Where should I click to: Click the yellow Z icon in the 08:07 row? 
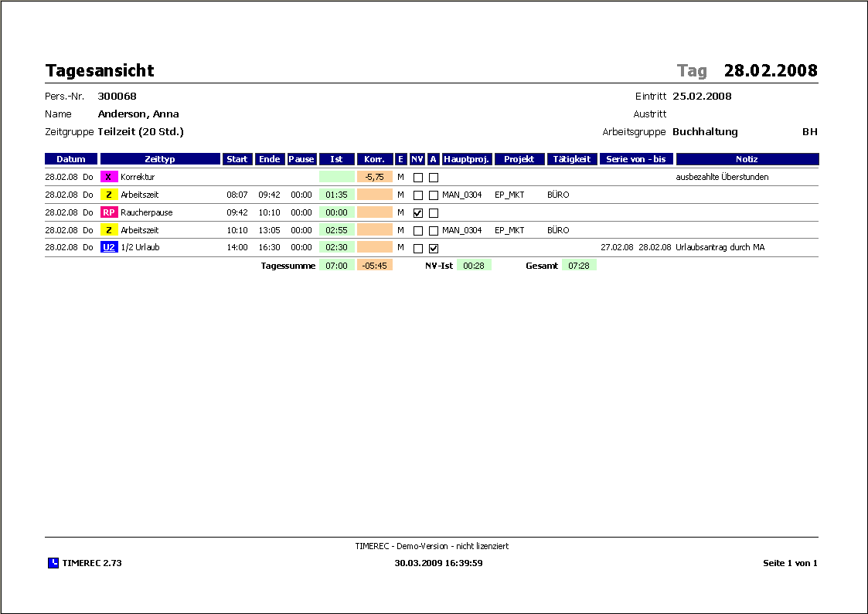coord(109,195)
